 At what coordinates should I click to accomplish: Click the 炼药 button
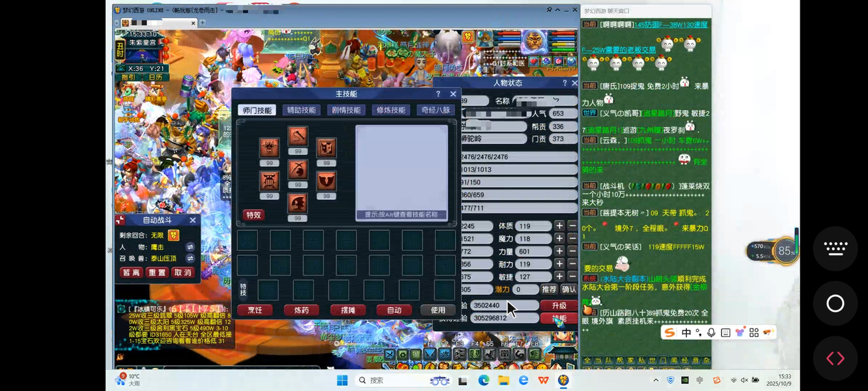(x=301, y=310)
